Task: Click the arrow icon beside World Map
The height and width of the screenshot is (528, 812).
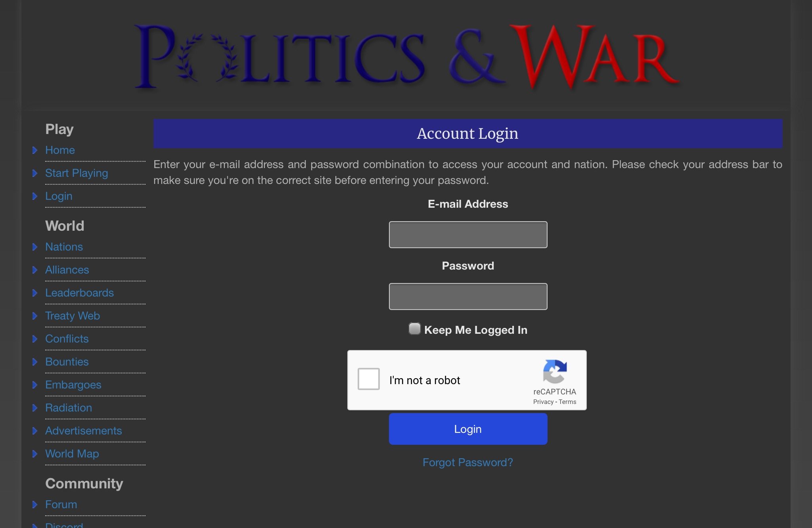Action: click(35, 454)
